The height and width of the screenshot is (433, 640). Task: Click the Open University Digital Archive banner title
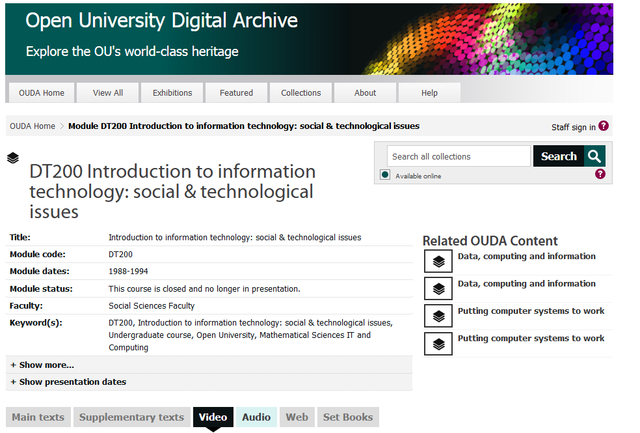[162, 20]
